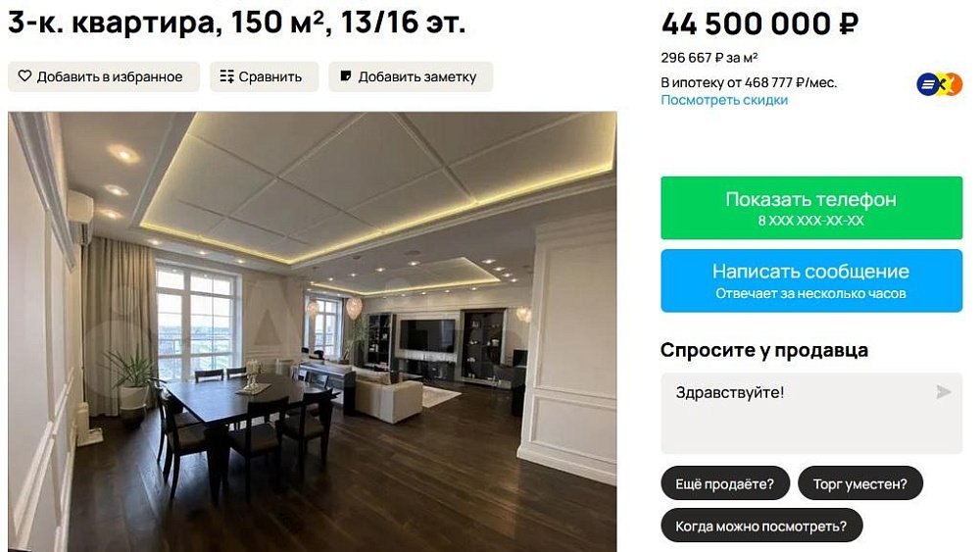This screenshot has width=980, height=552.
Task: Select the Торг уместен? quick question
Action: tap(860, 483)
